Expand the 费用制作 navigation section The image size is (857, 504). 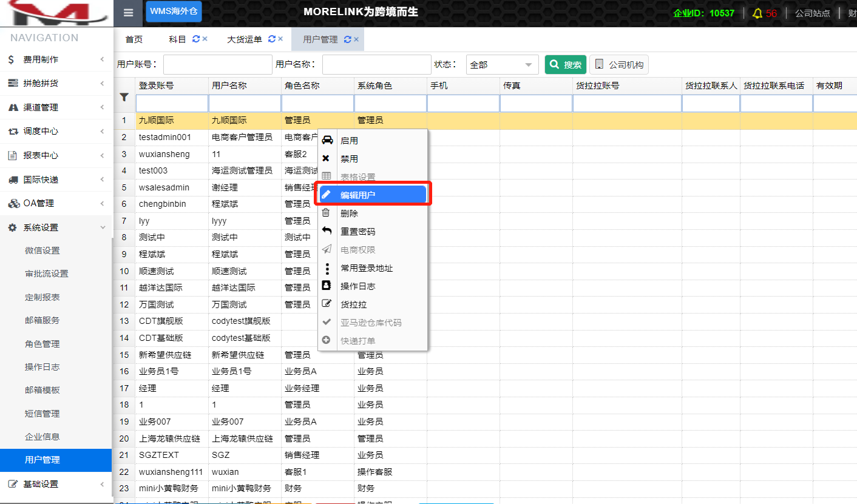tap(56, 59)
